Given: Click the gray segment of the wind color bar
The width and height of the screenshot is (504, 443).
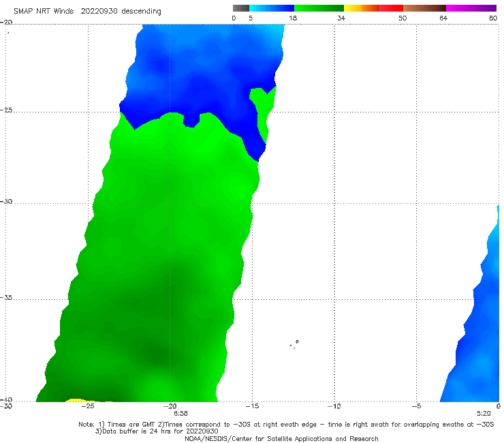Looking at the screenshot, I should 241,8.
